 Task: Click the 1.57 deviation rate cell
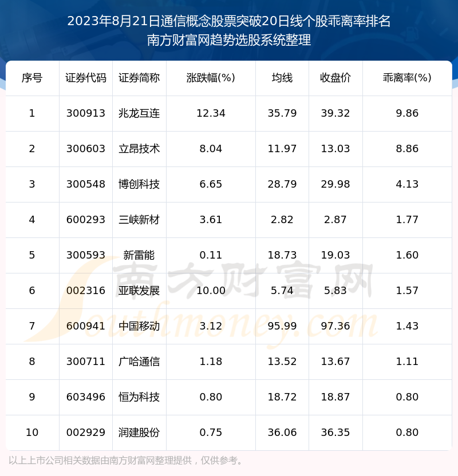(x=407, y=291)
